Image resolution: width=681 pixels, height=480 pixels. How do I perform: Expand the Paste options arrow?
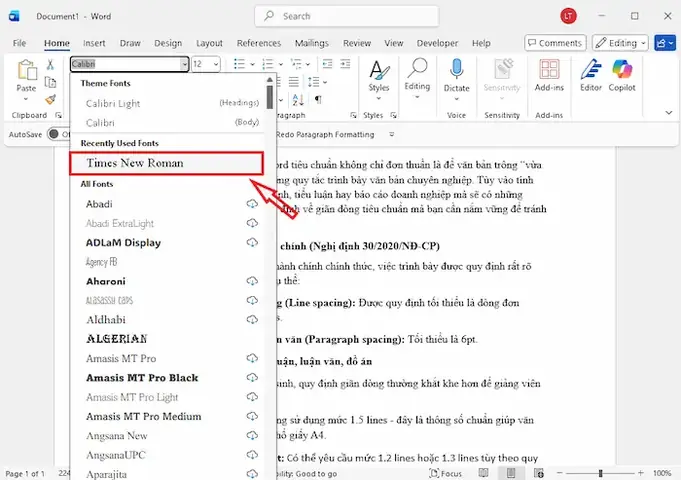(26, 99)
